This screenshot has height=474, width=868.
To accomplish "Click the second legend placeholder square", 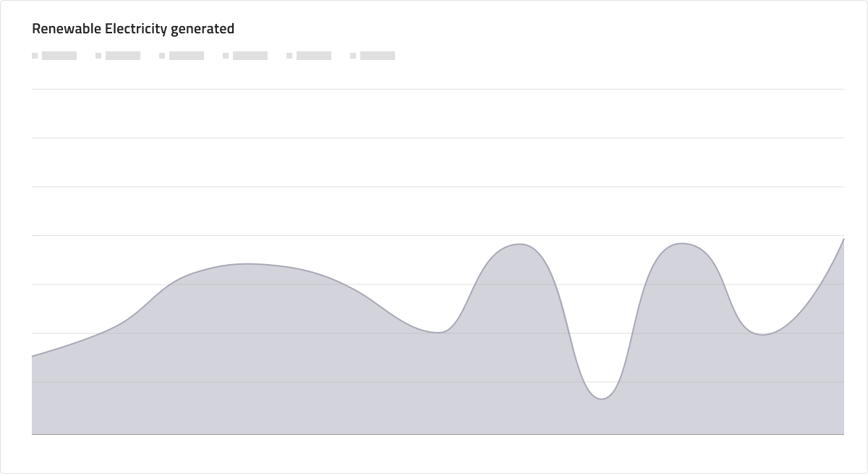I will tap(98, 56).
